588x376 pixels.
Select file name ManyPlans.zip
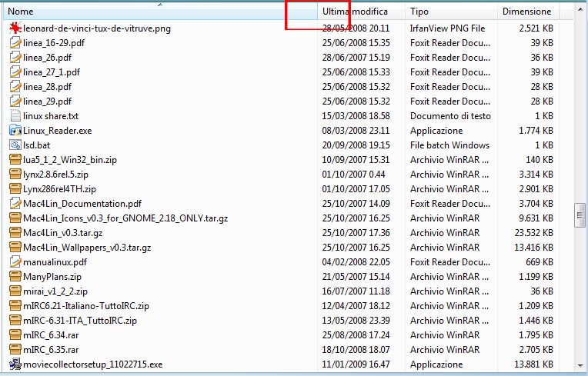tap(52, 277)
